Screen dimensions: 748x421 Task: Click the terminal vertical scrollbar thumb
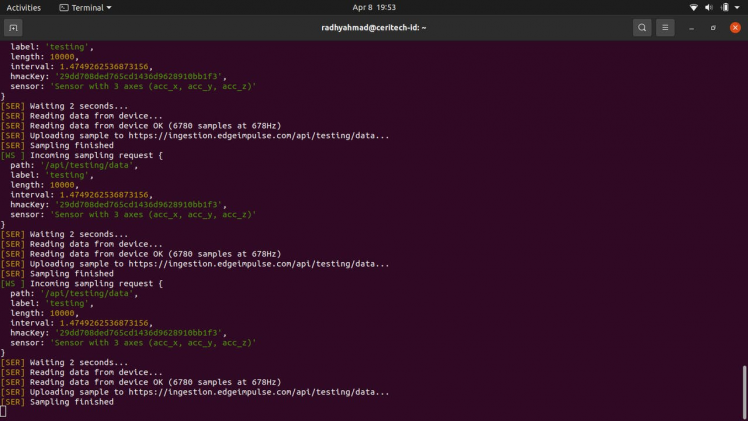click(x=745, y=390)
